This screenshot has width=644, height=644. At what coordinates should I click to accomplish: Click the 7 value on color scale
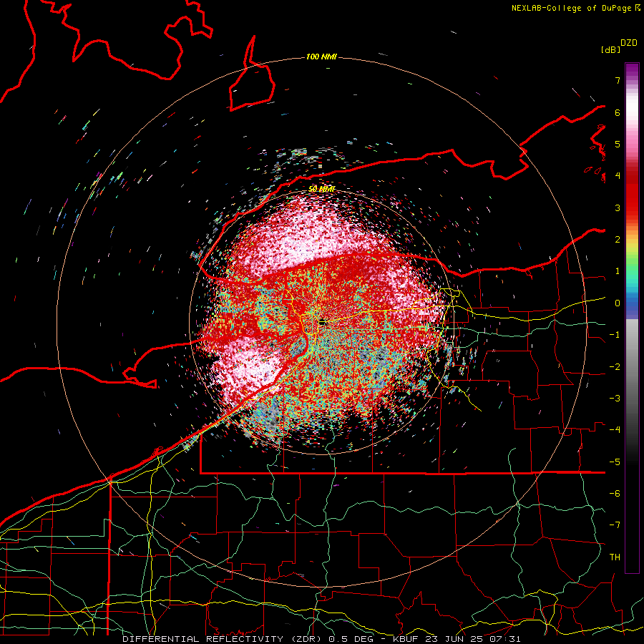click(618, 80)
